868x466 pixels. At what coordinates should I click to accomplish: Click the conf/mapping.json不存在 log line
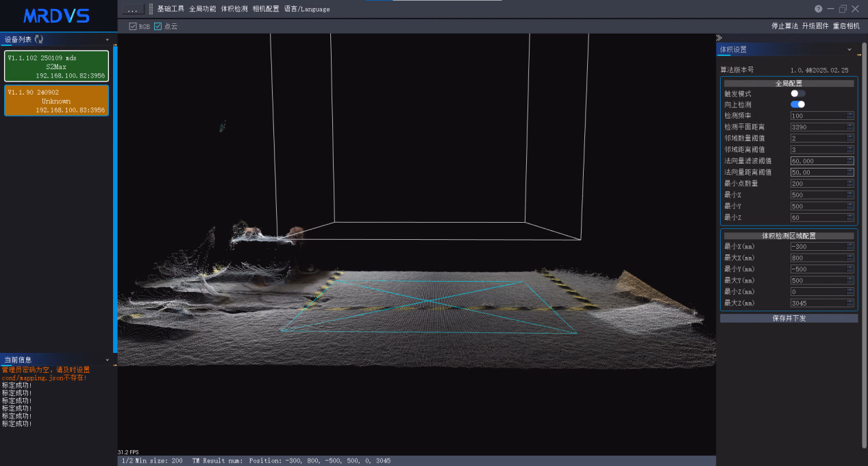tap(44, 378)
